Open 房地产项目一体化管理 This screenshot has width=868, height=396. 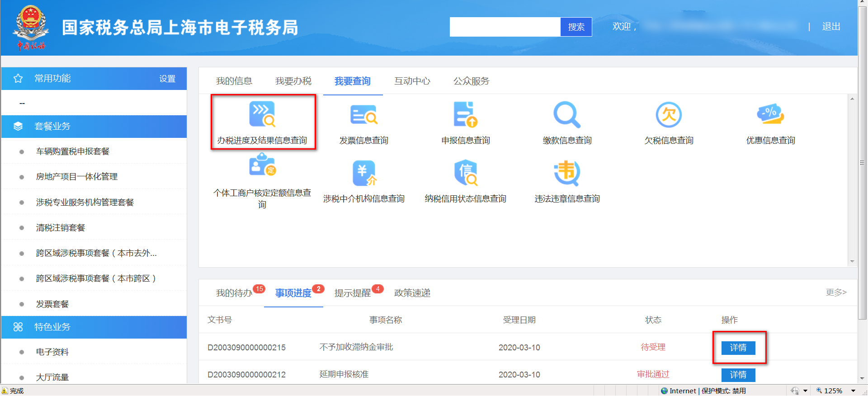click(x=77, y=177)
